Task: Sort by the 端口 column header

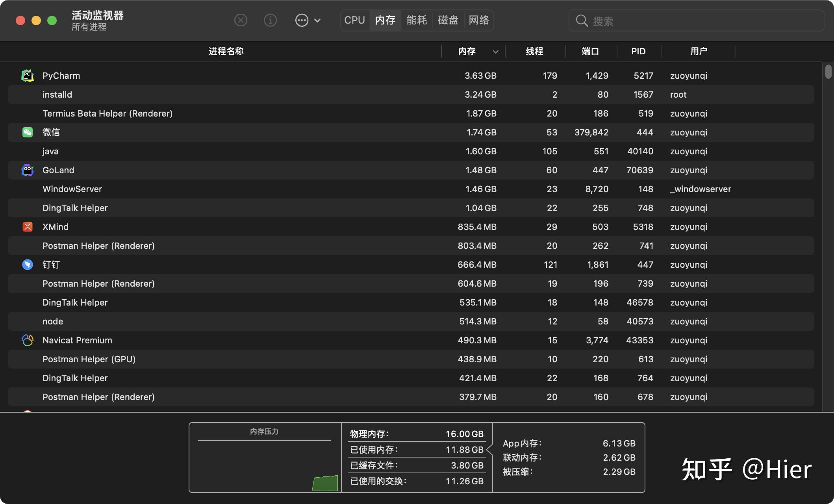Action: pos(590,51)
